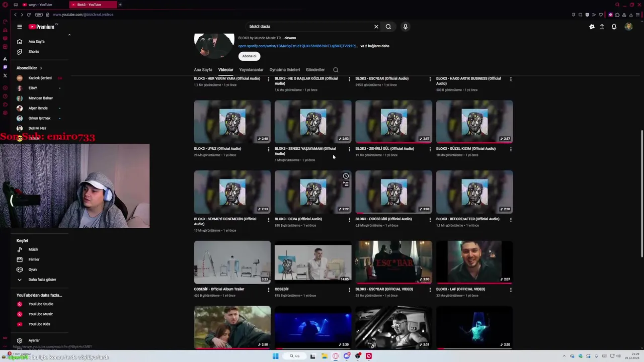Open YouTube Music link

click(x=40, y=314)
